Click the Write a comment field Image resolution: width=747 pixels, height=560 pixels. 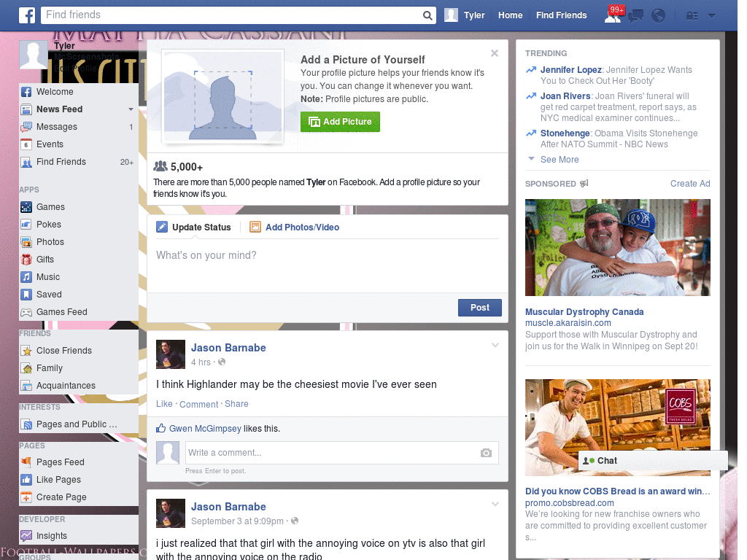(x=341, y=453)
